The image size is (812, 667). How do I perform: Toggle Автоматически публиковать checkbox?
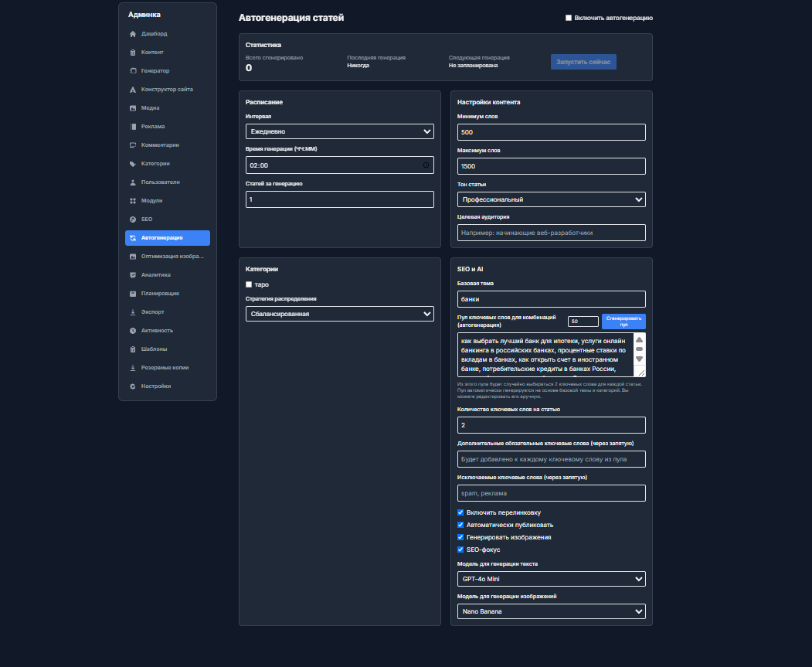[460, 525]
